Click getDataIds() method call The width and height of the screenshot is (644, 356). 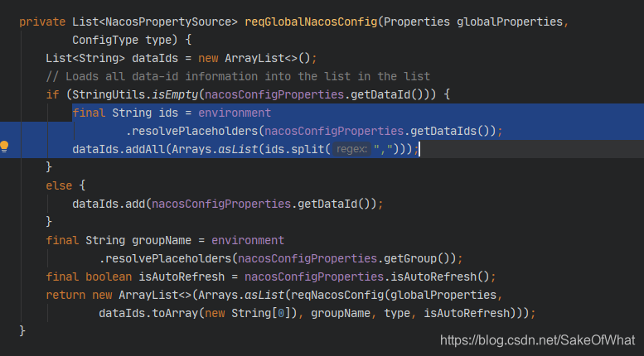(450, 131)
